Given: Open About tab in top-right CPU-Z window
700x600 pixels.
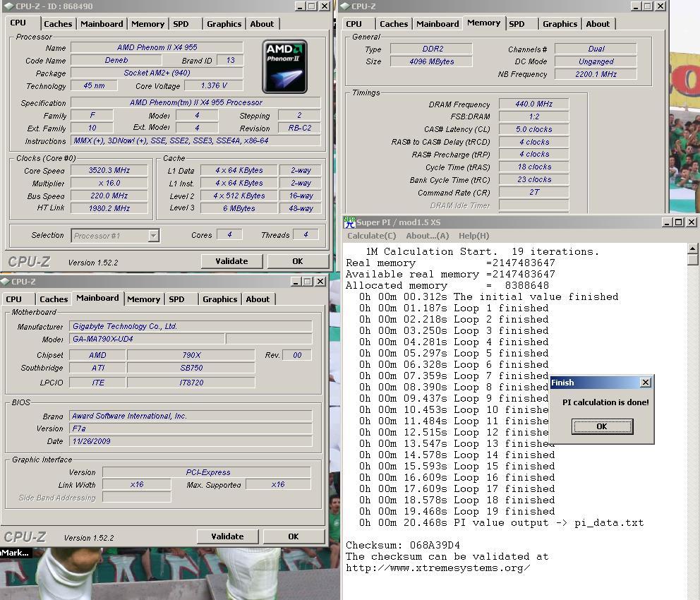Looking at the screenshot, I should click(598, 24).
